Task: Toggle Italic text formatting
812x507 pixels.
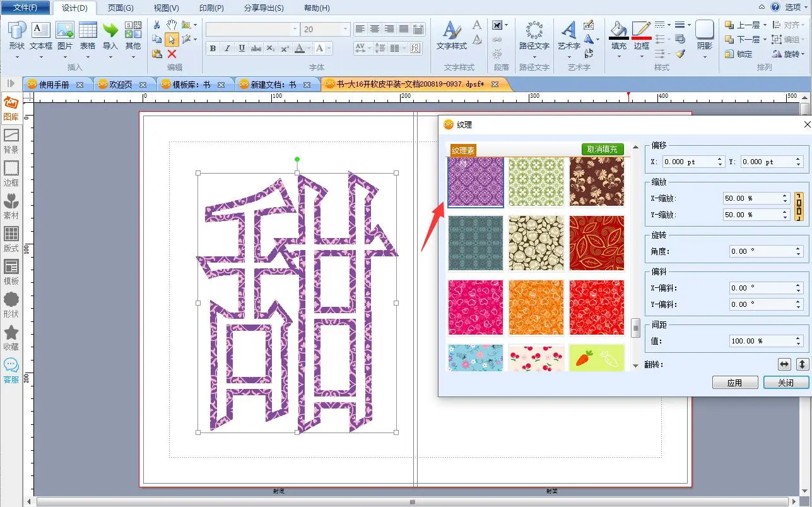Action: coord(227,49)
